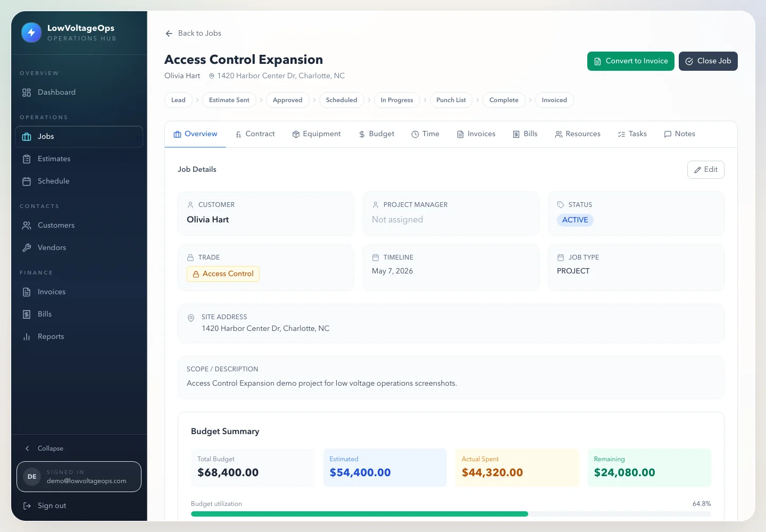Click the sidebar Bills receipt icon
Screen dimensions: 766x532
tap(27, 314)
